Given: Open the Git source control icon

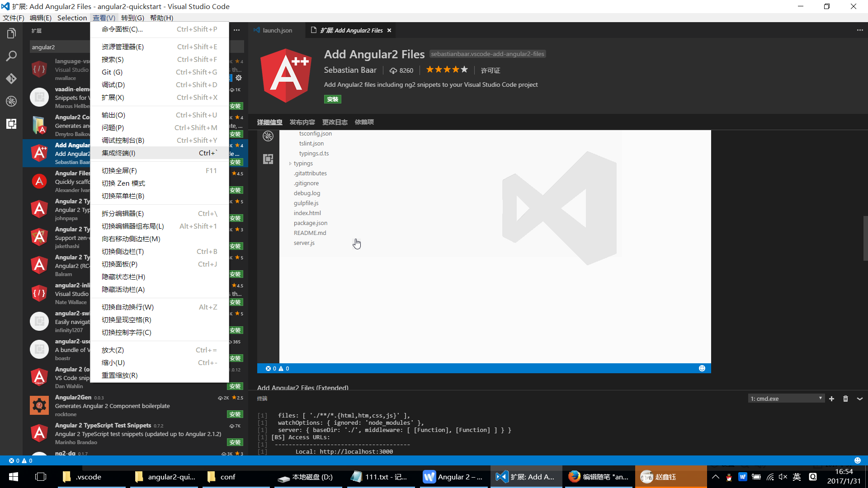Looking at the screenshot, I should point(11,79).
